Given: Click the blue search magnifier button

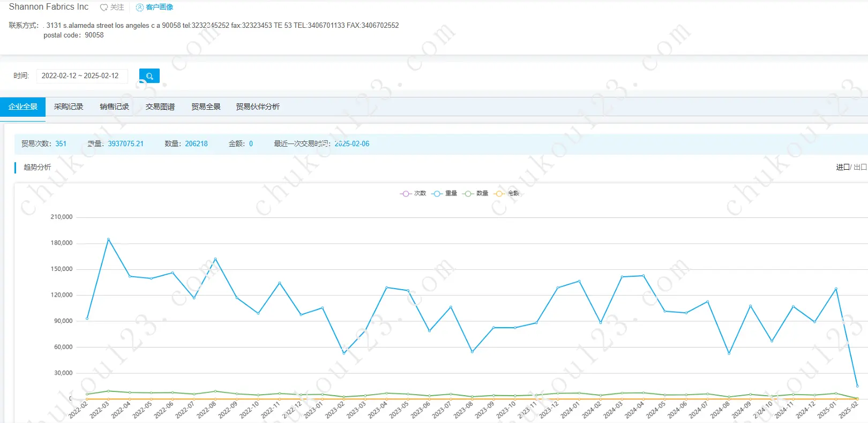Looking at the screenshot, I should tap(149, 76).
